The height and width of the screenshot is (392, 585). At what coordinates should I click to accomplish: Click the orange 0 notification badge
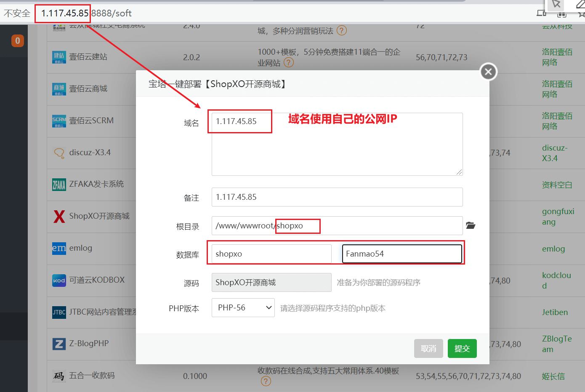[x=17, y=41]
